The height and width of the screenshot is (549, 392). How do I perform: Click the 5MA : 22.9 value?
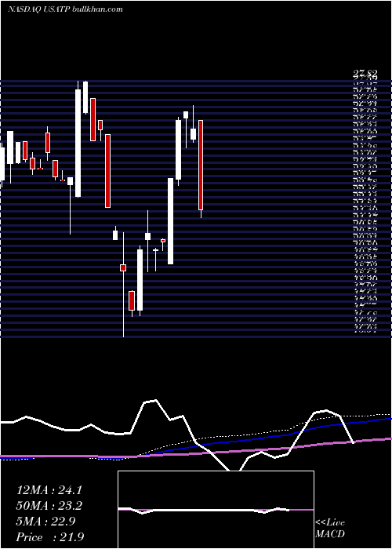point(45,522)
